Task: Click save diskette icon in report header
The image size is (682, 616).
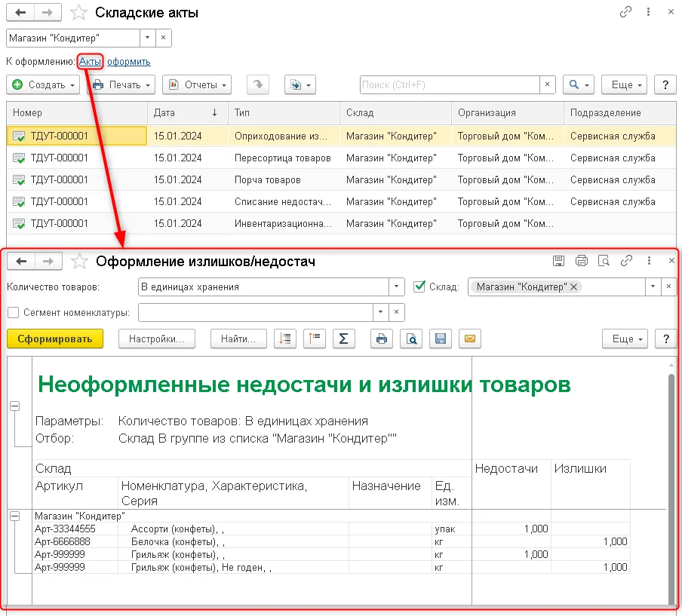Action: click(x=558, y=260)
